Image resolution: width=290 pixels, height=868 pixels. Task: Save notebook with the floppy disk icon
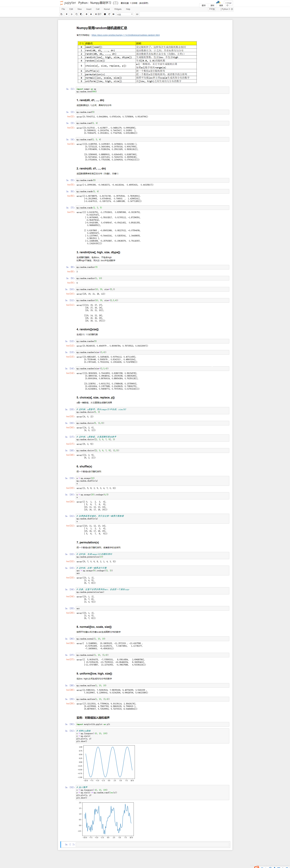tap(62, 14)
